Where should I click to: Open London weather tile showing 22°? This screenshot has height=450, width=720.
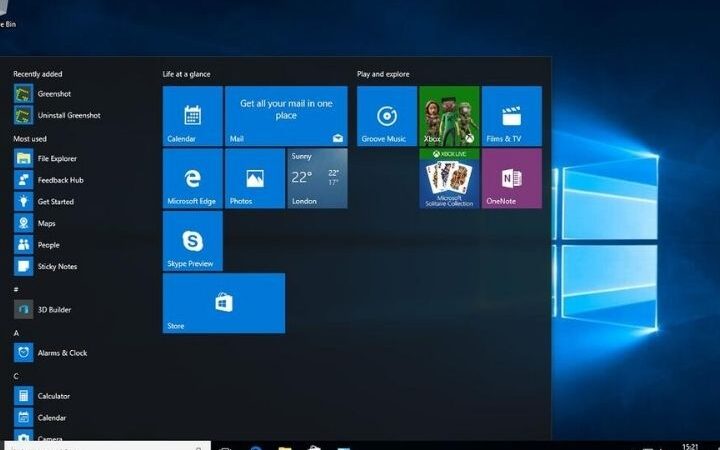pos(317,179)
